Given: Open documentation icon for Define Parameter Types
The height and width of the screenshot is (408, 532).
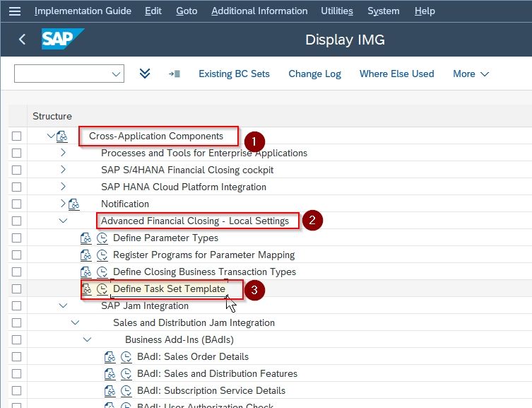Looking at the screenshot, I should pyautogui.click(x=85, y=238).
